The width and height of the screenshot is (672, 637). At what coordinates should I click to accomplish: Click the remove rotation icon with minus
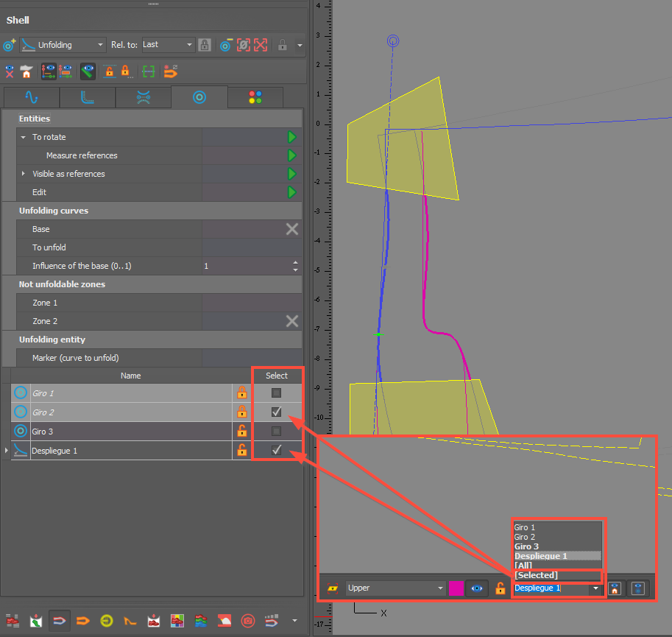[x=225, y=45]
